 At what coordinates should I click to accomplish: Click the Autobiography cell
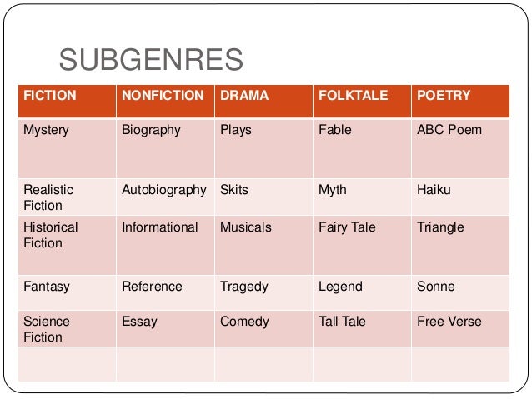coord(163,190)
